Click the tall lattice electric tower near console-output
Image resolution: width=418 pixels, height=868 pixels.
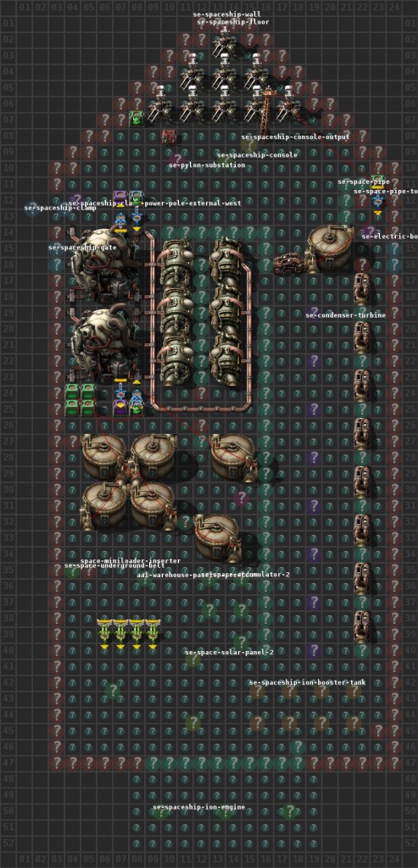[x=269, y=111]
